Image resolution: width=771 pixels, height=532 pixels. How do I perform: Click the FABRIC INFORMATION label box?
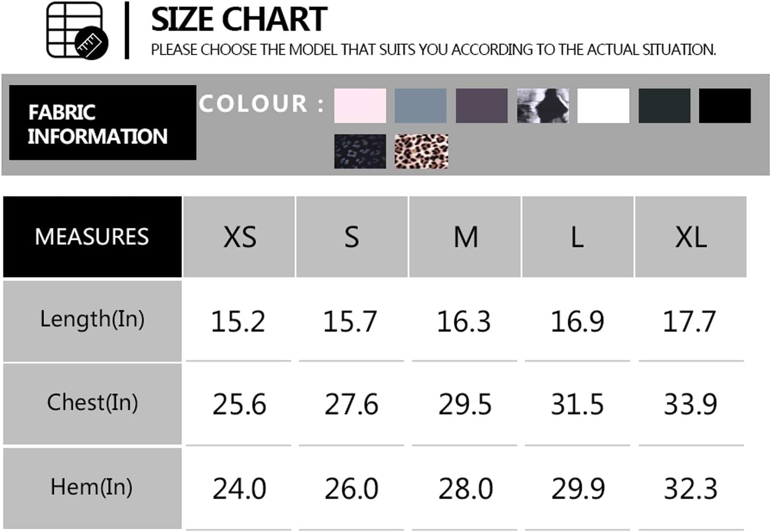pyautogui.click(x=102, y=122)
